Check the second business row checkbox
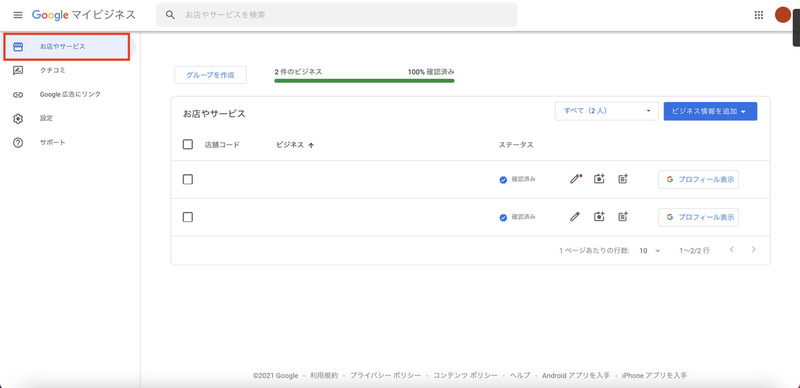The height and width of the screenshot is (388, 800). (x=188, y=217)
